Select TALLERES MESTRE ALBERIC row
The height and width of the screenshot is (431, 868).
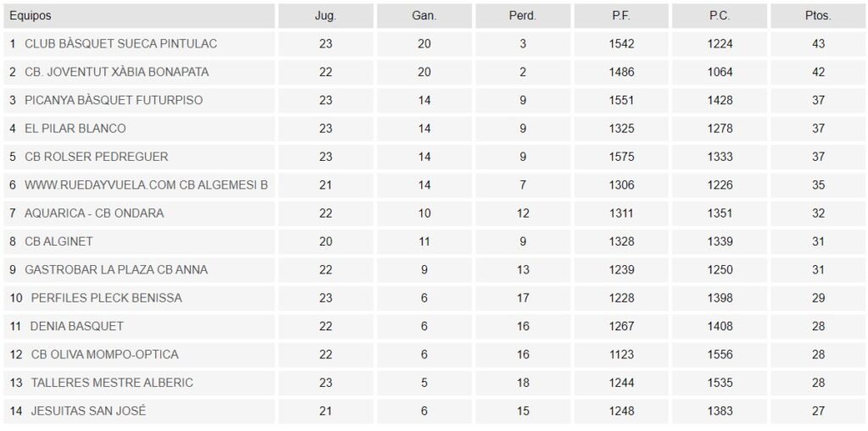[x=112, y=383]
